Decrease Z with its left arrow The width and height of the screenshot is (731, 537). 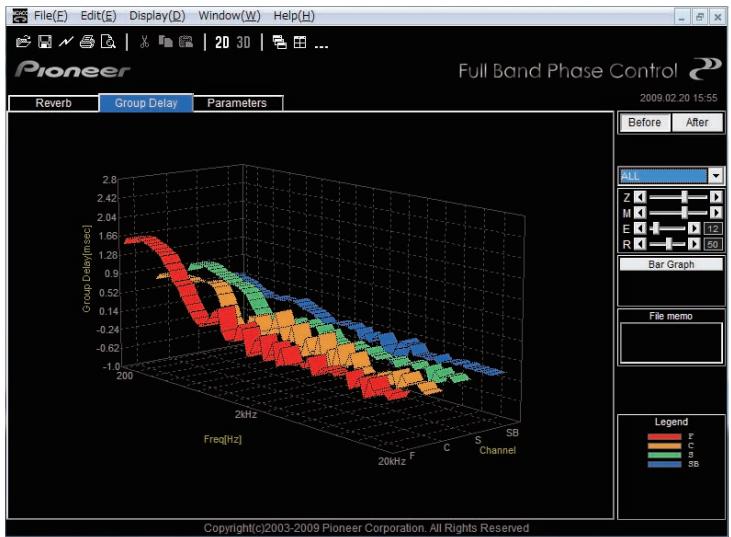click(x=640, y=197)
